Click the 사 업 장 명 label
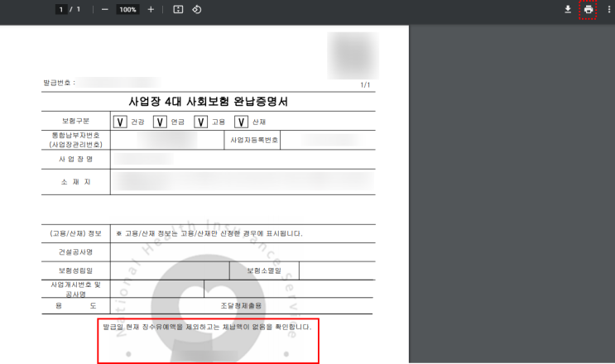Viewport: 615px width, 364px height. [75, 159]
